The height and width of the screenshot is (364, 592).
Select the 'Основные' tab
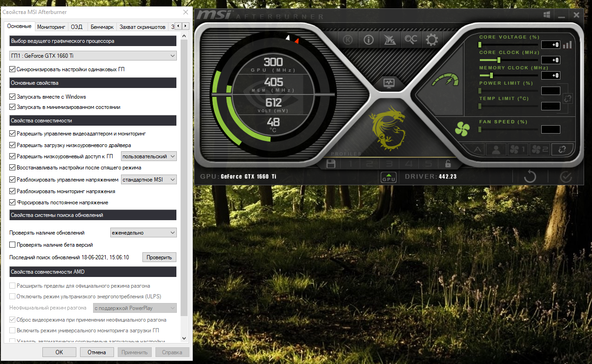pyautogui.click(x=19, y=26)
